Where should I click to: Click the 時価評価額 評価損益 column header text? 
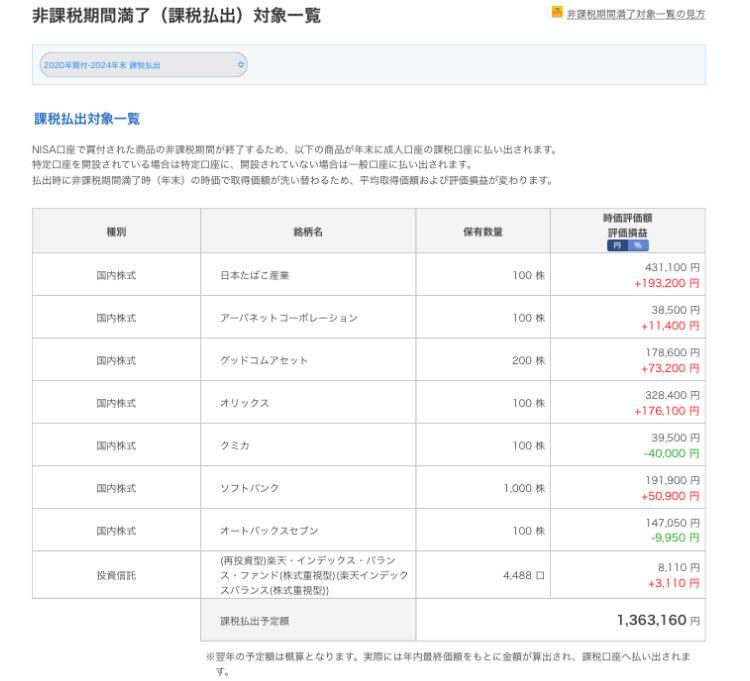[x=627, y=224]
